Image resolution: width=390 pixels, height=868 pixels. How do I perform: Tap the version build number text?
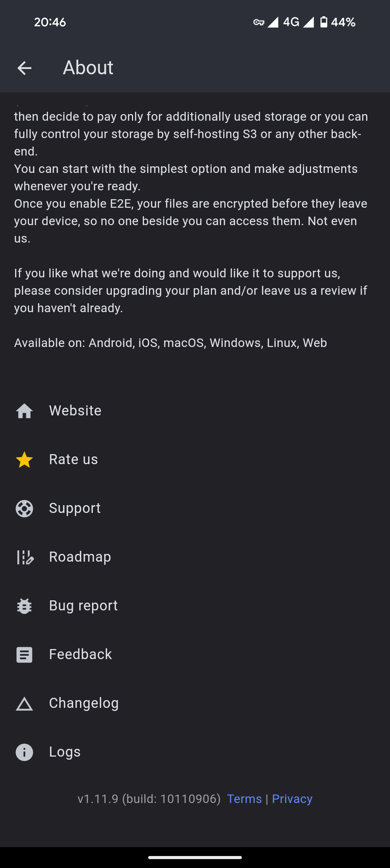[149, 799]
